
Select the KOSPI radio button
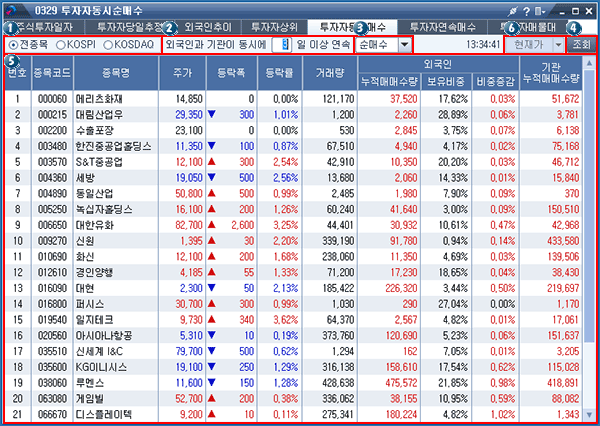[61, 45]
